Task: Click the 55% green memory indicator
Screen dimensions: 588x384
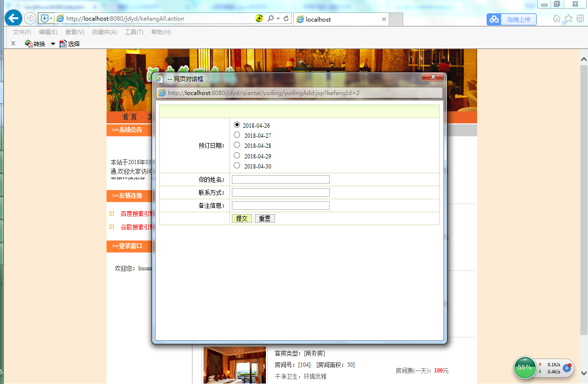Action: 525,368
